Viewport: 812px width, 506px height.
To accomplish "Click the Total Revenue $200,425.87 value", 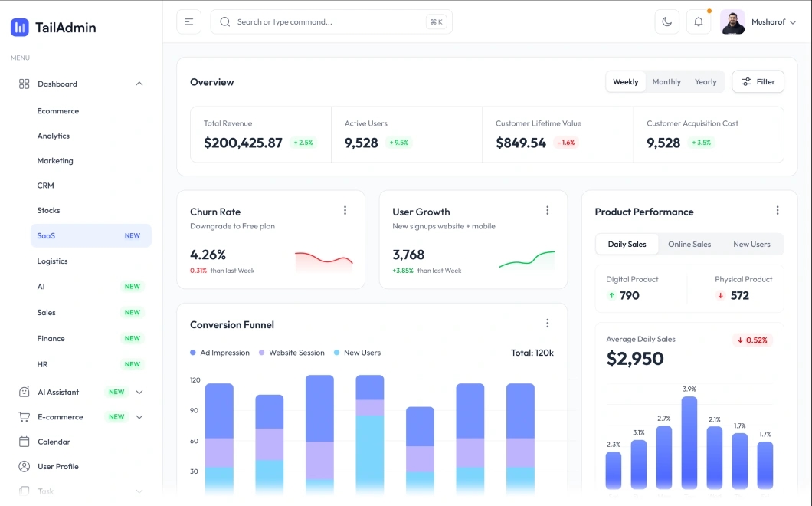I will [243, 143].
